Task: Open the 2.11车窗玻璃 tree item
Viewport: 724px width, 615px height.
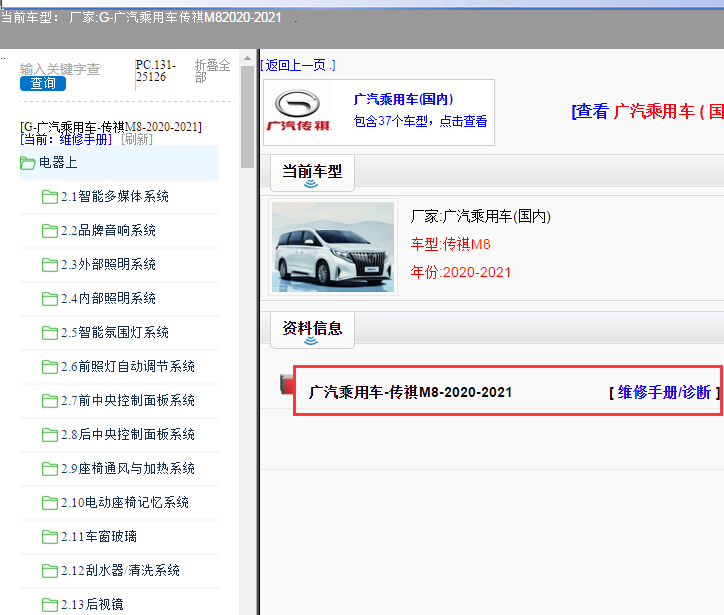Action: pos(99,537)
